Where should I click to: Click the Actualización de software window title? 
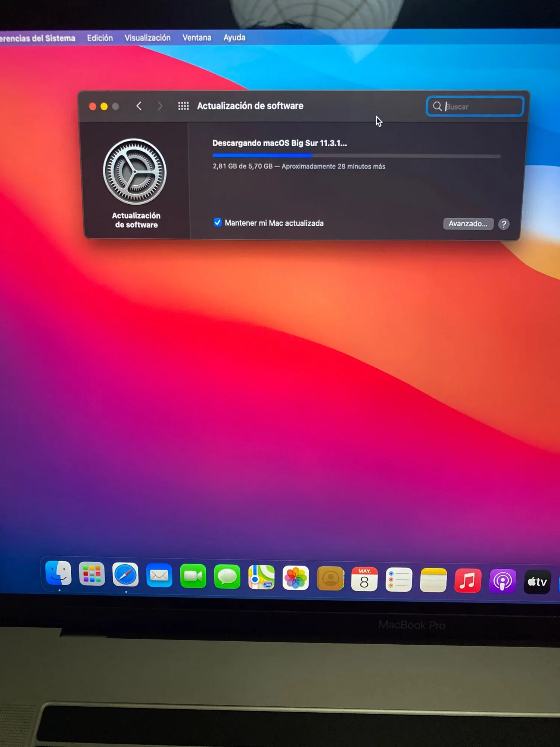250,106
